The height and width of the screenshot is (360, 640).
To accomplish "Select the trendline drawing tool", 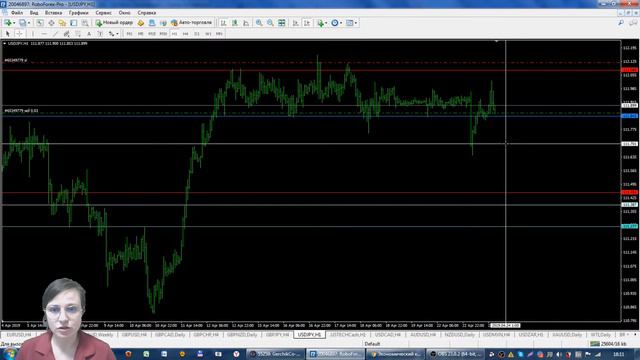I will pos(55,33).
